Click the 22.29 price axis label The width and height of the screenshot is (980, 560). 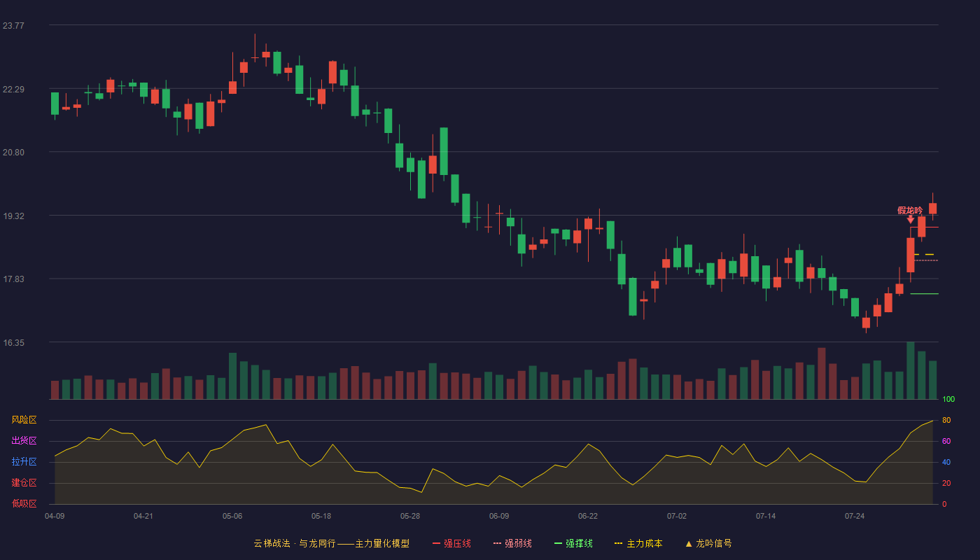tap(13, 90)
